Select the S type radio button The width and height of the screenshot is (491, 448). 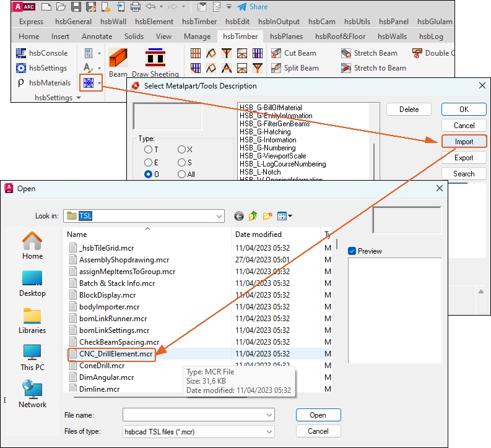181,162
